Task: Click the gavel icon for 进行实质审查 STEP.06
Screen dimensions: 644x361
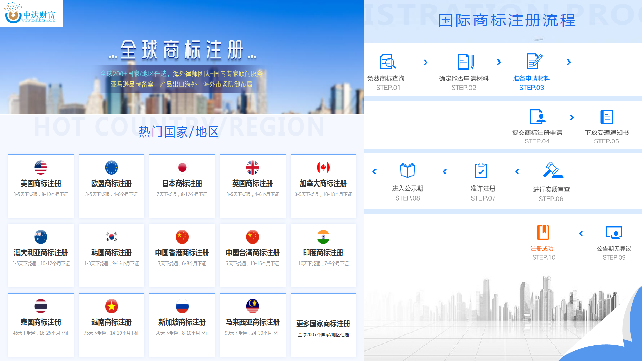Action: 551,171
